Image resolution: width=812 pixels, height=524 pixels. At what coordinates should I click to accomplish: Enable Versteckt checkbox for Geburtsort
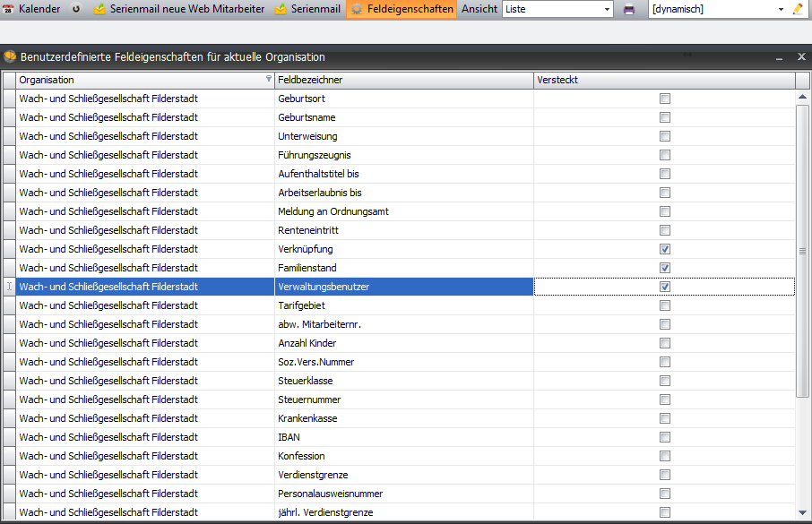[x=665, y=99]
